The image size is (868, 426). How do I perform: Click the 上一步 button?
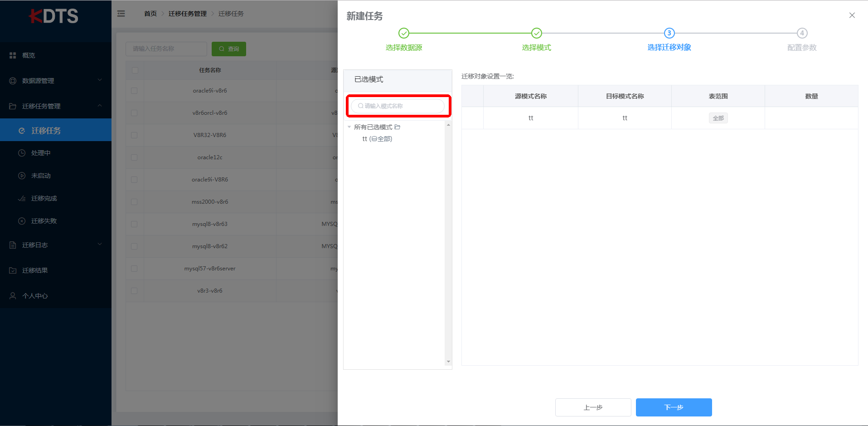[x=593, y=407]
